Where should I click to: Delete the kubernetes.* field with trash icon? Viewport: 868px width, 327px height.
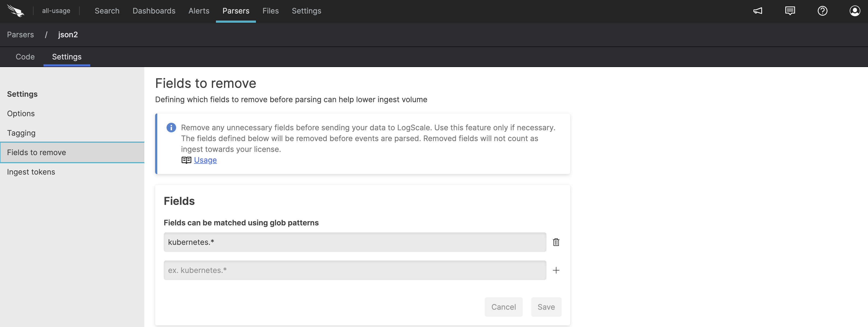556,242
